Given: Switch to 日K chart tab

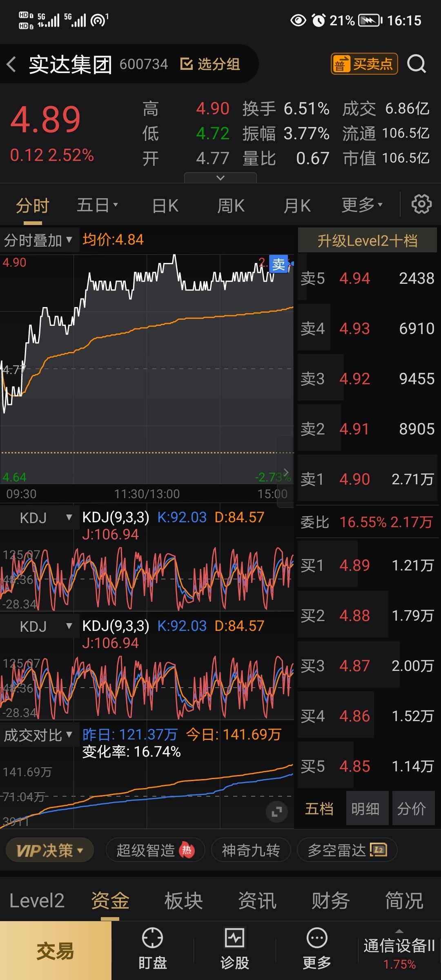Looking at the screenshot, I should click(165, 205).
